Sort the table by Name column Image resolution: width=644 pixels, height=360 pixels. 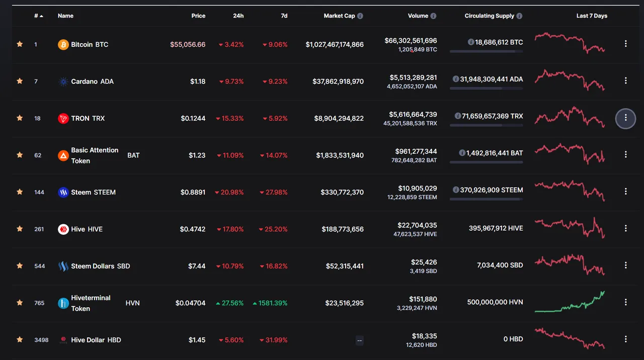[65, 16]
